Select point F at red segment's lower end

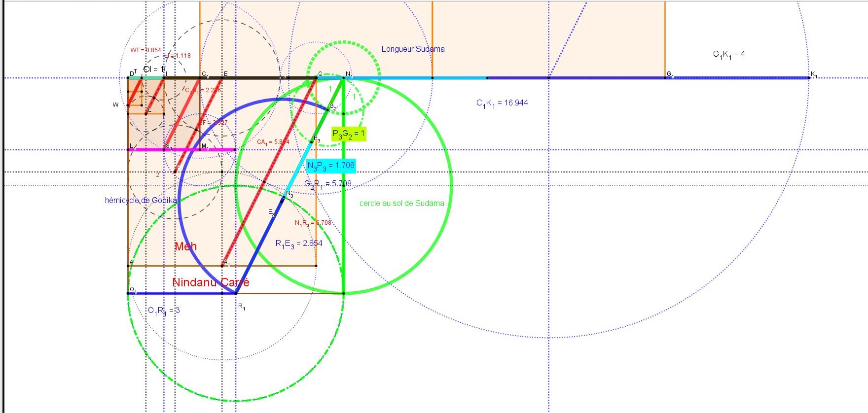tap(175, 172)
